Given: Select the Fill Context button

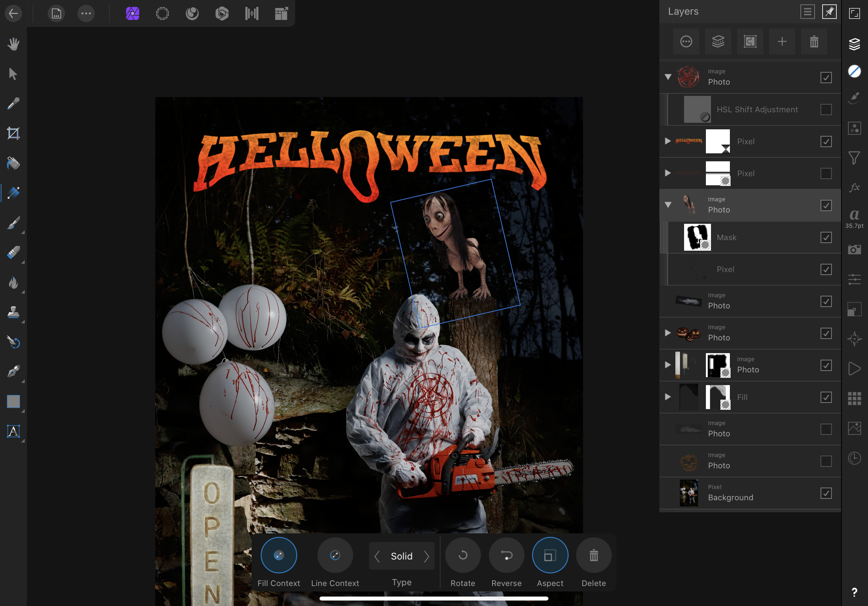Looking at the screenshot, I should coord(279,555).
